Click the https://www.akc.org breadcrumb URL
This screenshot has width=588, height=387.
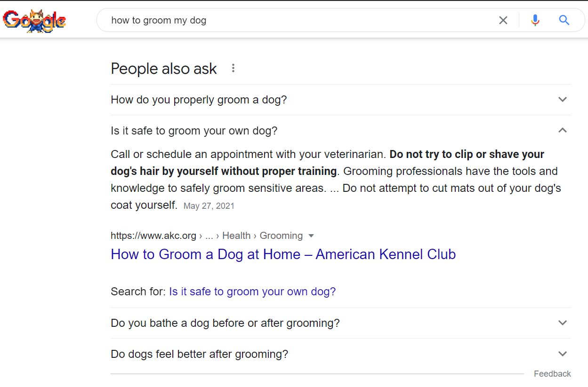pos(153,236)
